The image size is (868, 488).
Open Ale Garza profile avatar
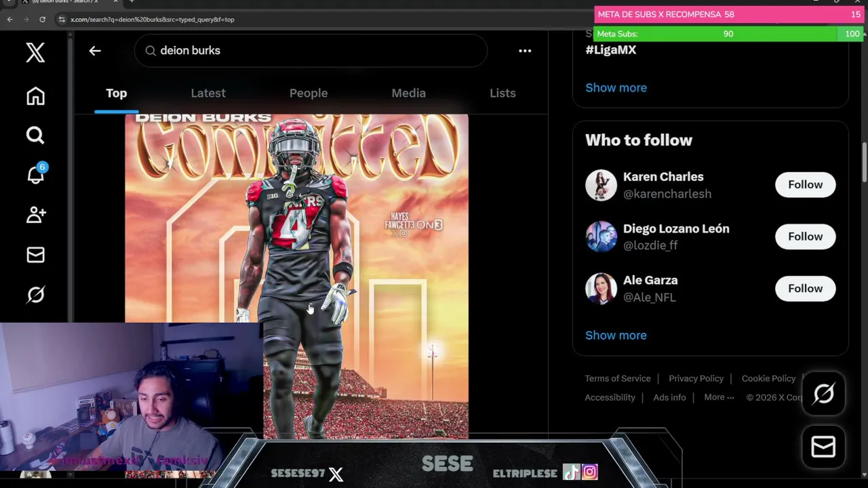[x=601, y=289]
